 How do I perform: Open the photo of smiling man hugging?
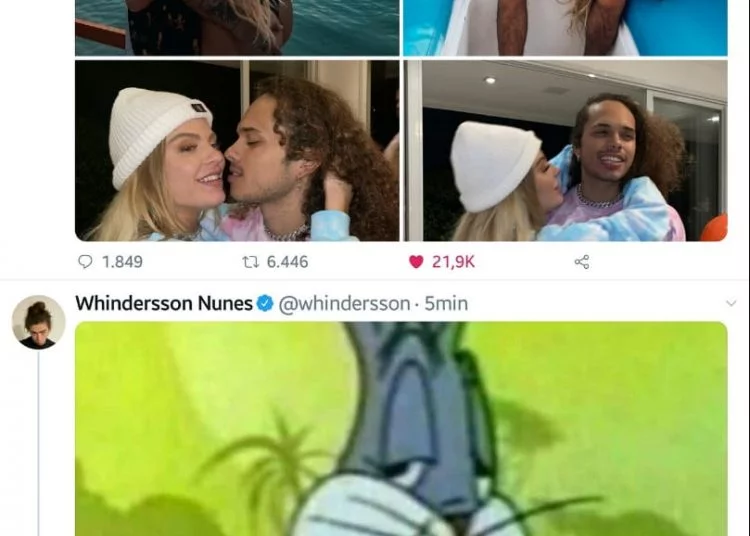click(x=566, y=150)
